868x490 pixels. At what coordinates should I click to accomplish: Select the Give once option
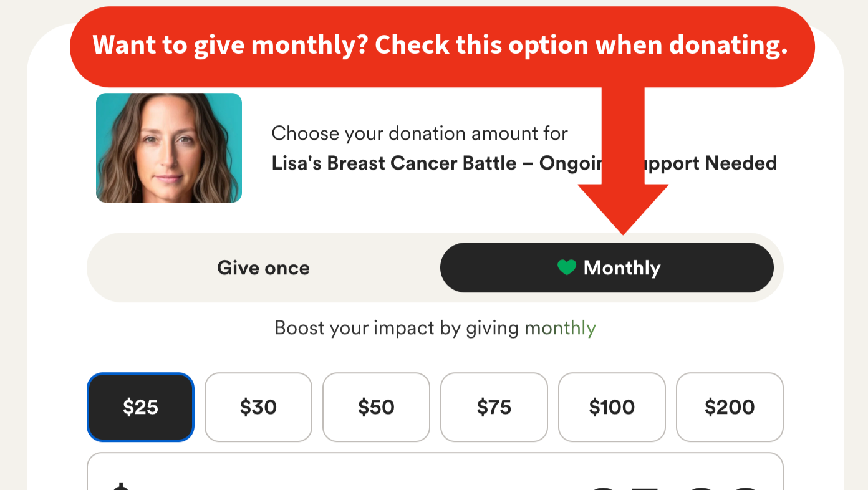[263, 268]
